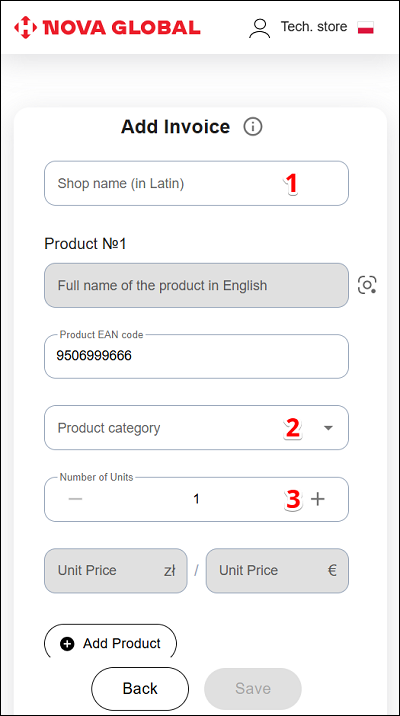Click the Save button

253,689
